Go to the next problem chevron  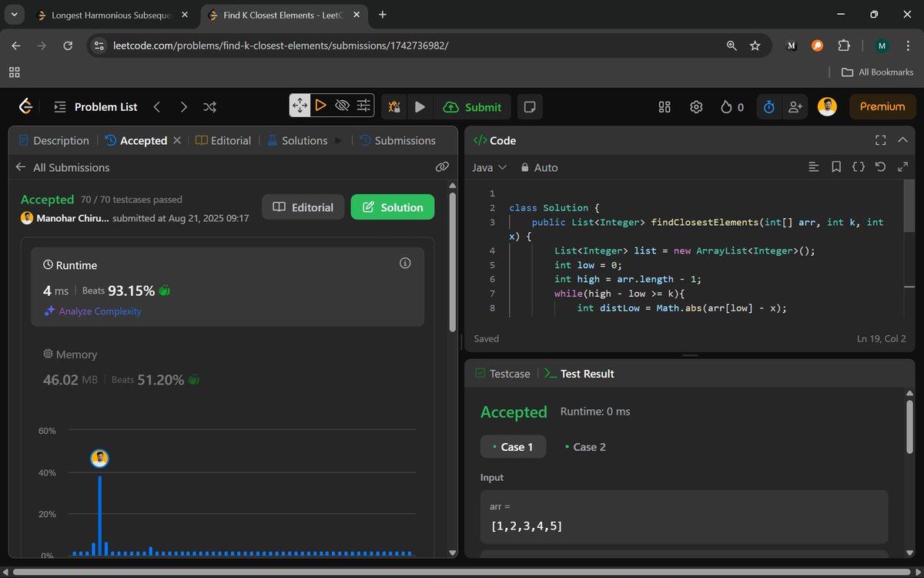(x=183, y=107)
